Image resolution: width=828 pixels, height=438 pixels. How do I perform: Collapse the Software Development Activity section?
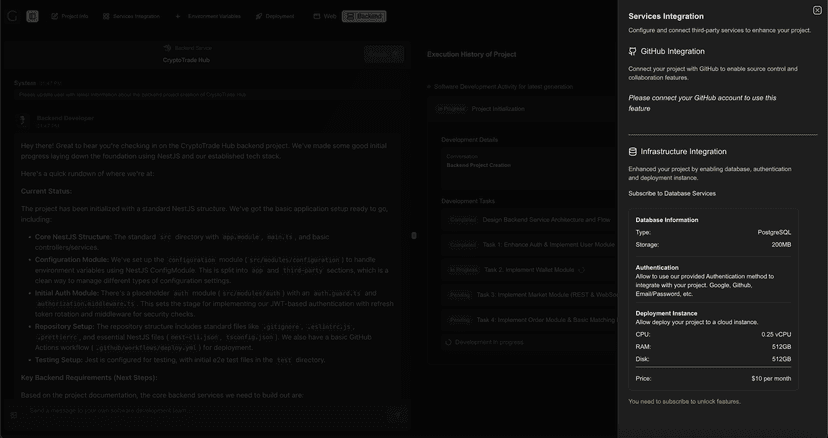click(x=429, y=87)
